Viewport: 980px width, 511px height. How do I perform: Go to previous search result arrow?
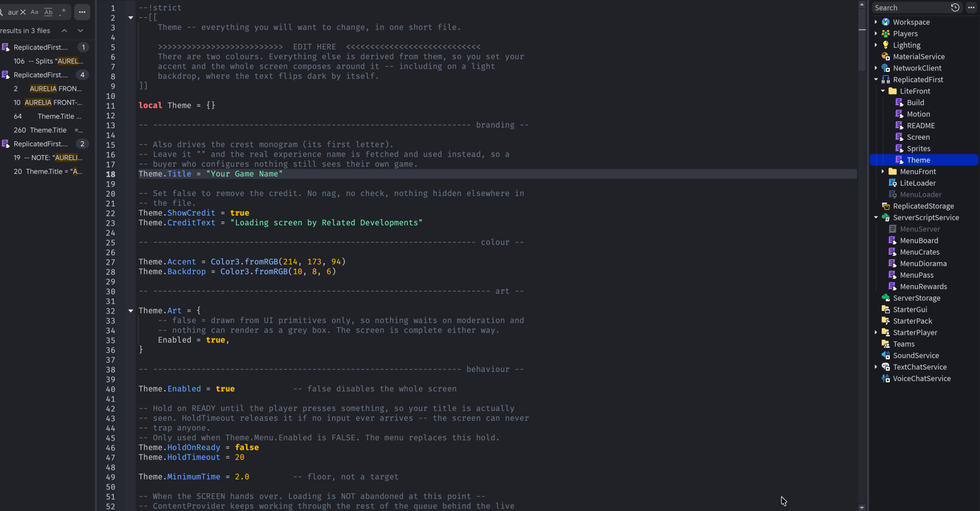(64, 31)
